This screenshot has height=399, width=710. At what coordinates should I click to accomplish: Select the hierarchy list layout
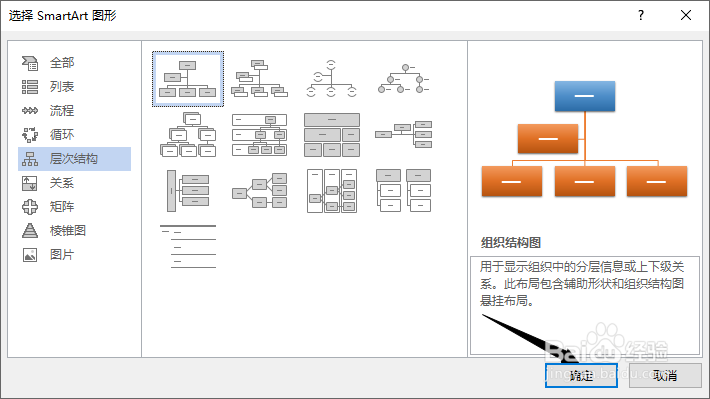tap(403, 191)
